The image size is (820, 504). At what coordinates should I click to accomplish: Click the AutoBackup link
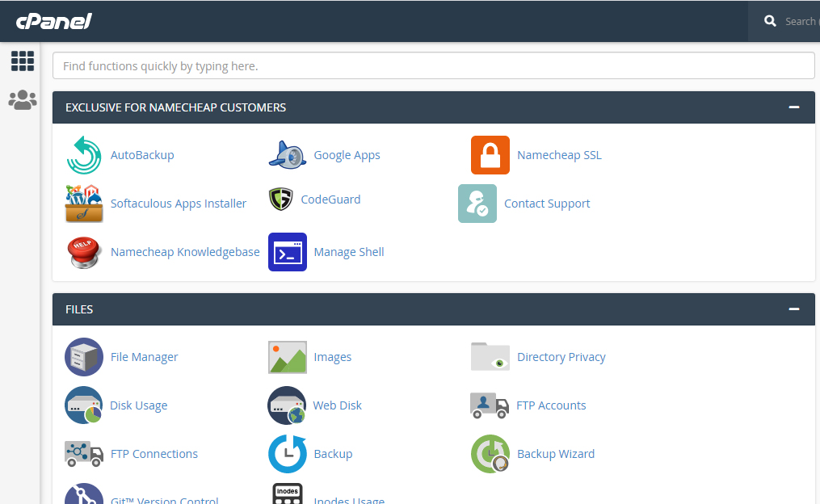(x=142, y=155)
